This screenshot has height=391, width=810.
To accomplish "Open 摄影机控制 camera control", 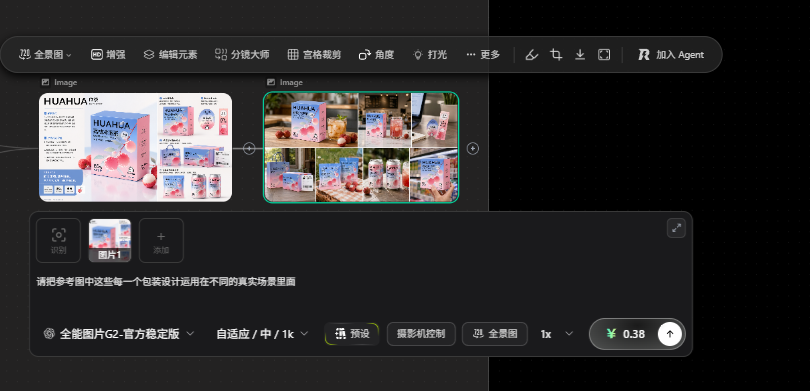I will (x=421, y=334).
